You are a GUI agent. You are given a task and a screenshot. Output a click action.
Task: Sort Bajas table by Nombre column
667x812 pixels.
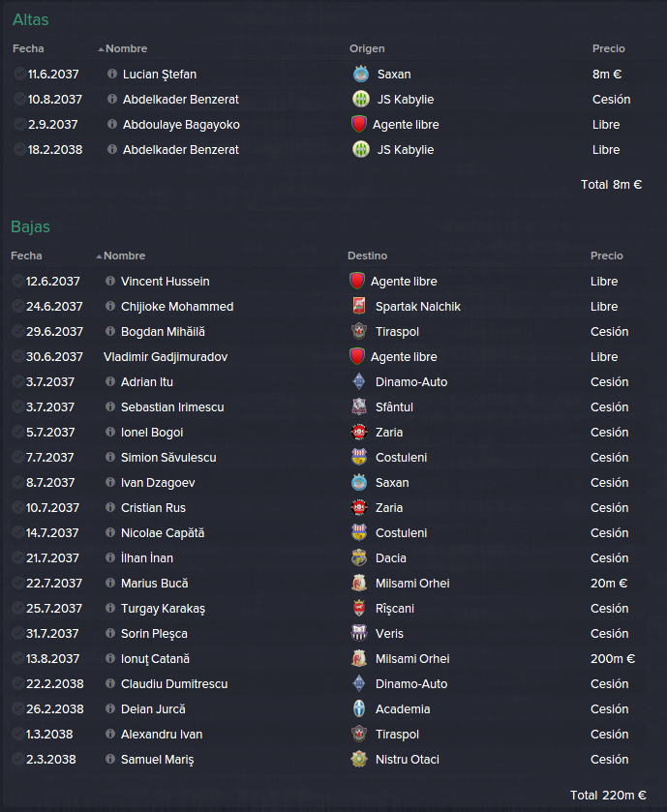point(124,256)
